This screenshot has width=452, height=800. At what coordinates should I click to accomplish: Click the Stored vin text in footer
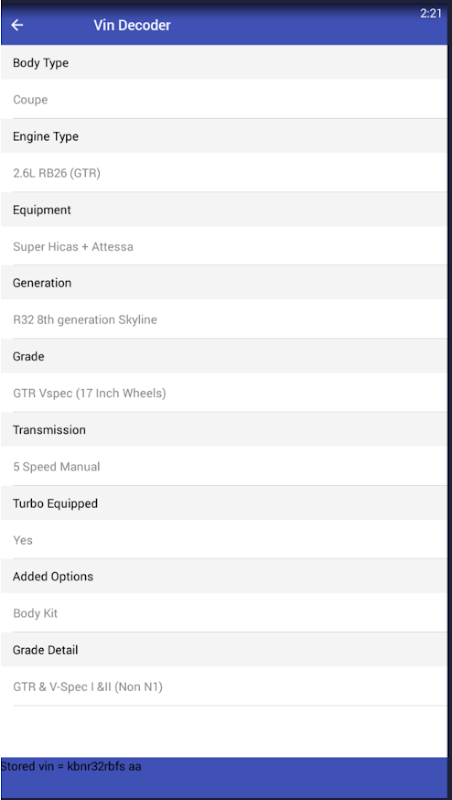click(71, 766)
